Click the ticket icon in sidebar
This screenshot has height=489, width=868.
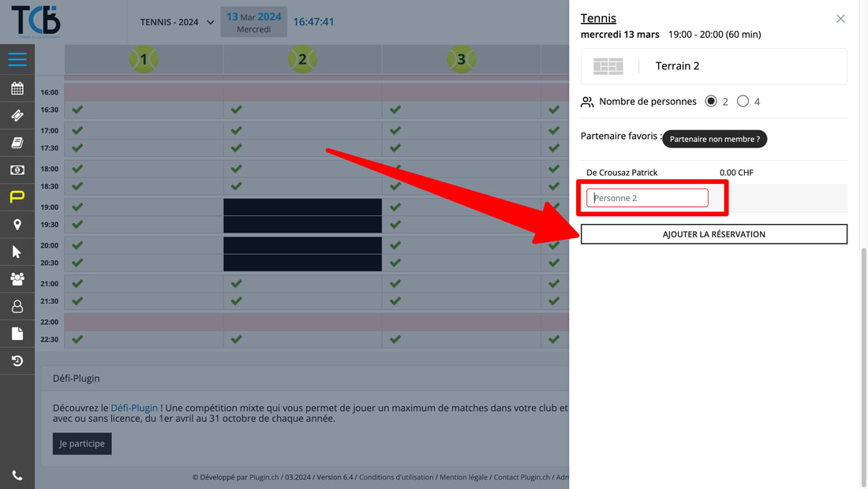click(x=17, y=116)
